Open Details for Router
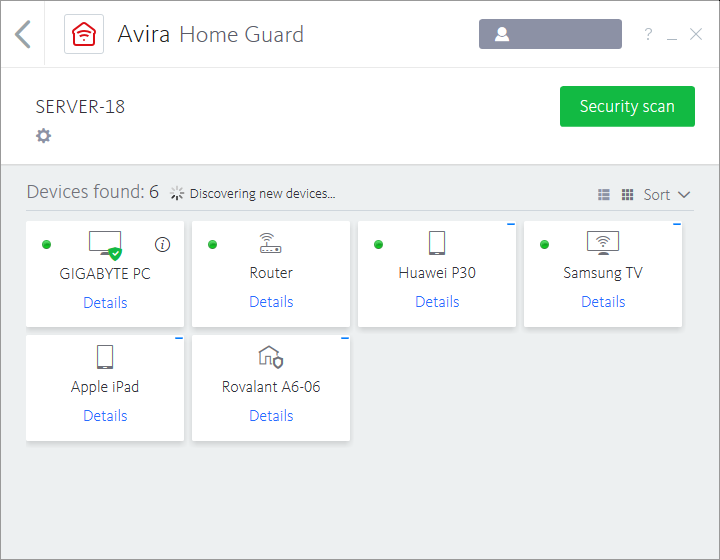Viewport: 720px width, 560px height. (x=271, y=302)
